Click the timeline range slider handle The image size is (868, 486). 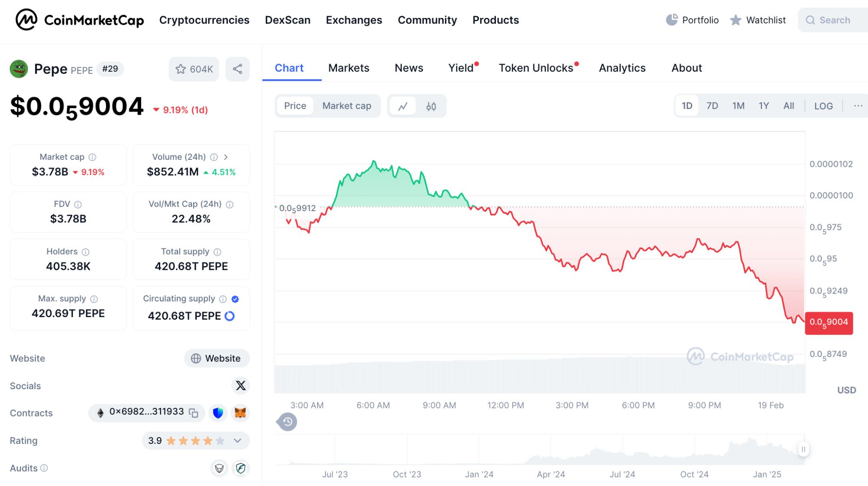(x=803, y=449)
